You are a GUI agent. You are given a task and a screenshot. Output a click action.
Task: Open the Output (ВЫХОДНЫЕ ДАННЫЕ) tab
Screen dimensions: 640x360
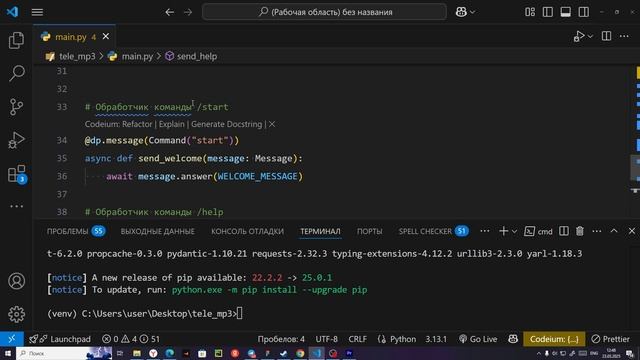158,231
